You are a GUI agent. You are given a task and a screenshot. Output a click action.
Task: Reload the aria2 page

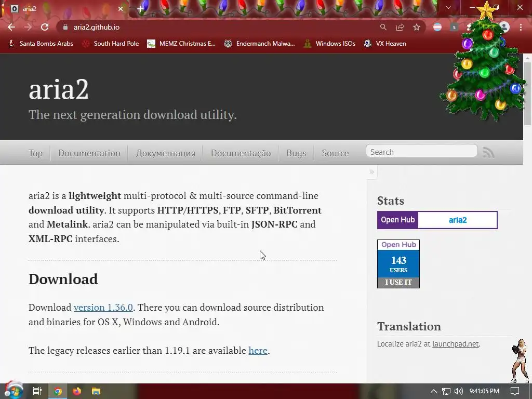point(45,27)
